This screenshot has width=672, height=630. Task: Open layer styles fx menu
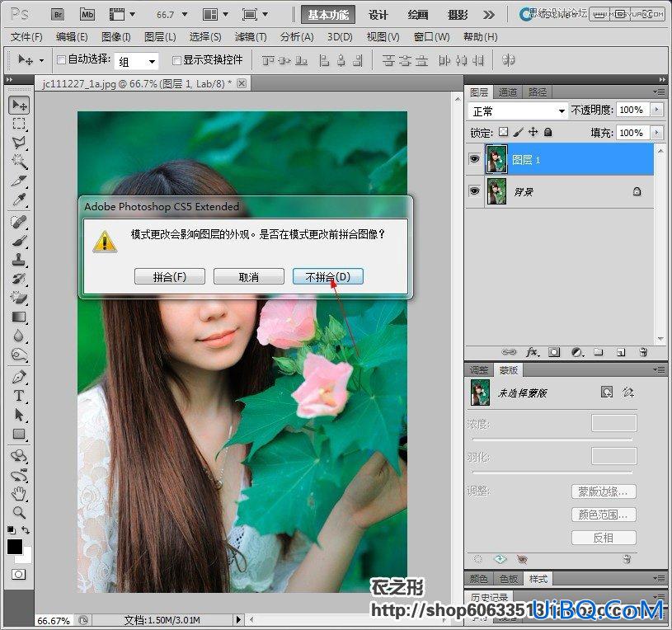click(x=532, y=352)
